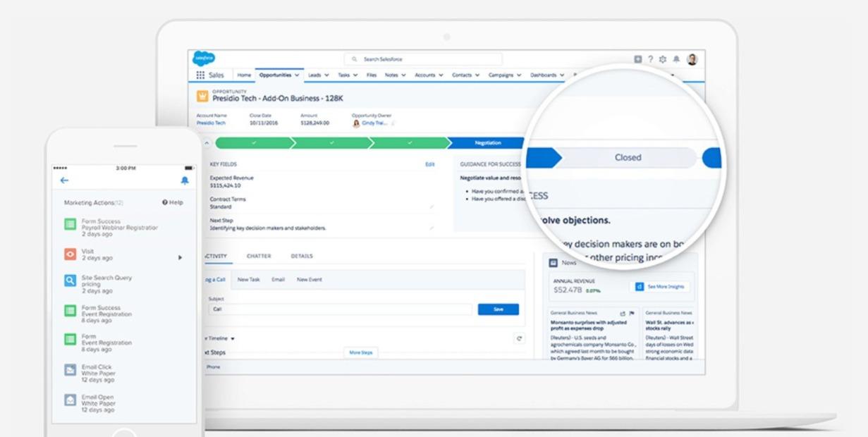Click See More Insights button

659,287
